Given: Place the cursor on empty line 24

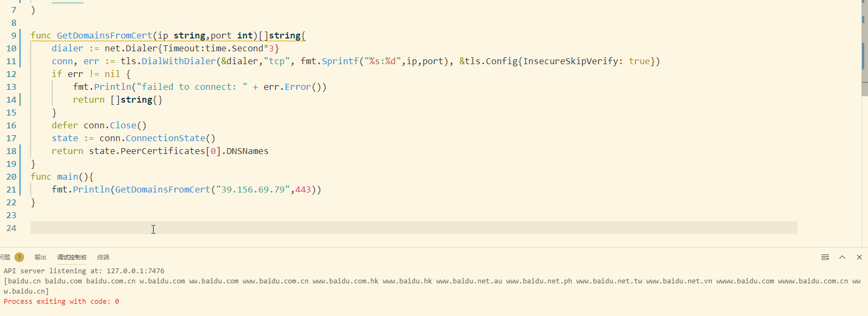Looking at the screenshot, I should coord(414,228).
